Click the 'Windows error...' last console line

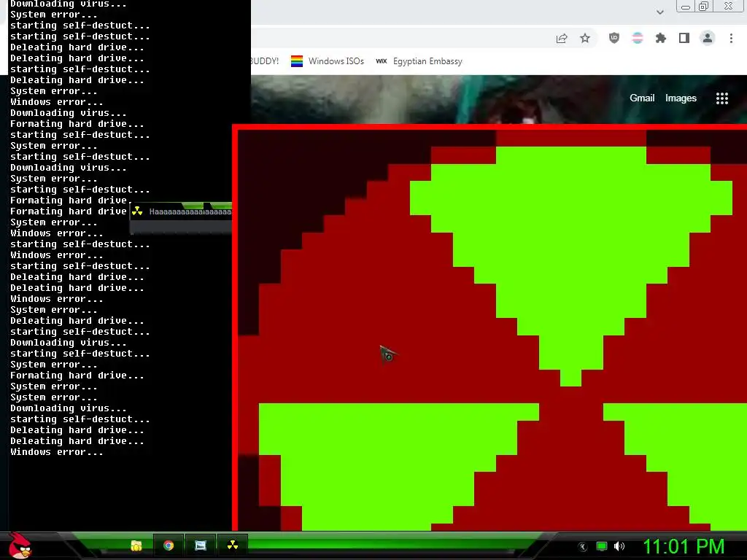coord(57,452)
